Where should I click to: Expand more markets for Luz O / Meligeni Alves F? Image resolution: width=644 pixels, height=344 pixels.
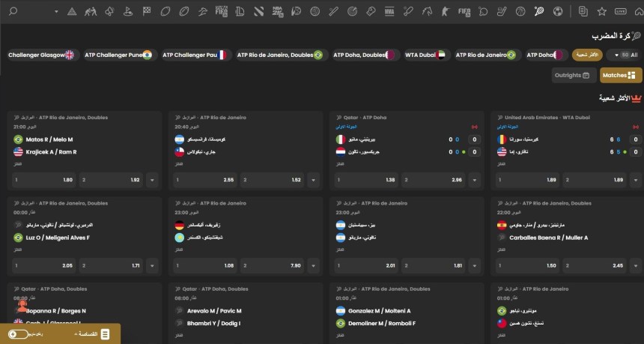click(x=152, y=266)
